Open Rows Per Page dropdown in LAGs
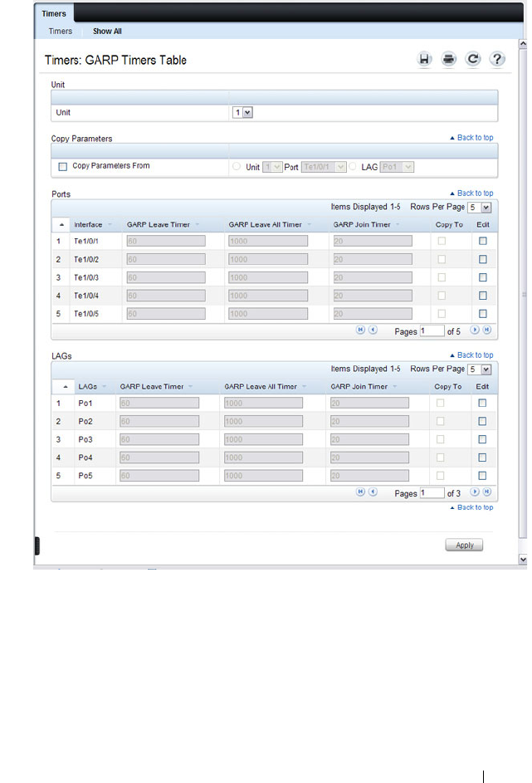 [480, 369]
